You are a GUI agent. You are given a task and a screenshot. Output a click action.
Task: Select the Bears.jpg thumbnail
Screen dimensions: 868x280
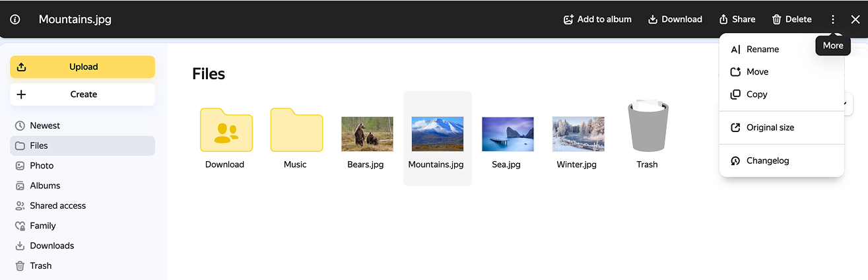[x=366, y=134]
